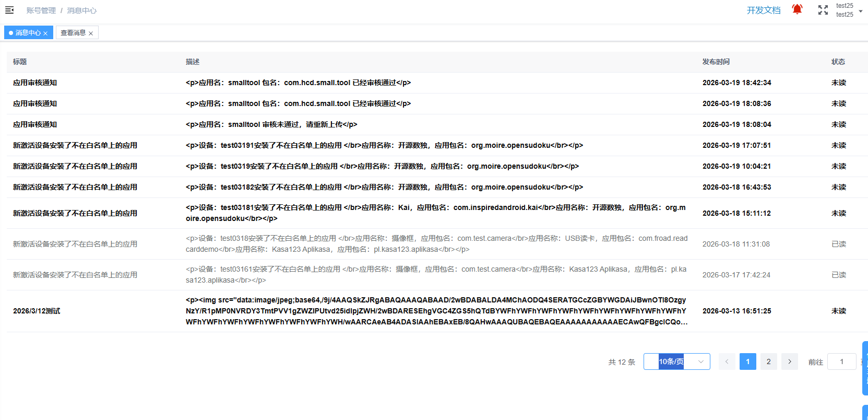Click the 描述 column header

(193, 62)
